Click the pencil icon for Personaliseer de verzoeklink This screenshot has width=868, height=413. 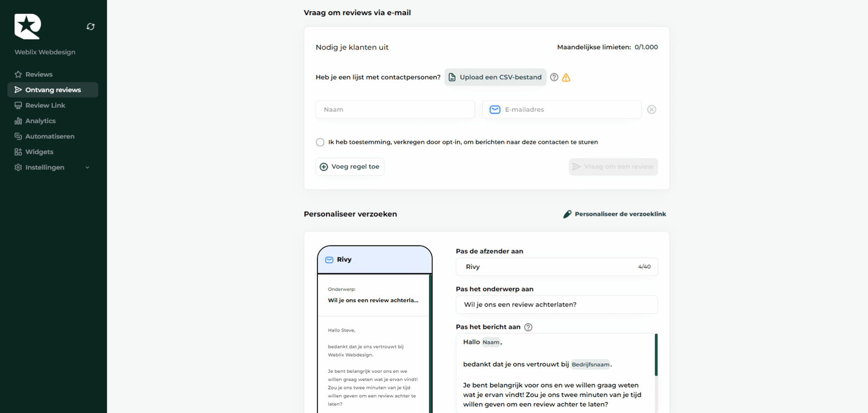click(567, 214)
